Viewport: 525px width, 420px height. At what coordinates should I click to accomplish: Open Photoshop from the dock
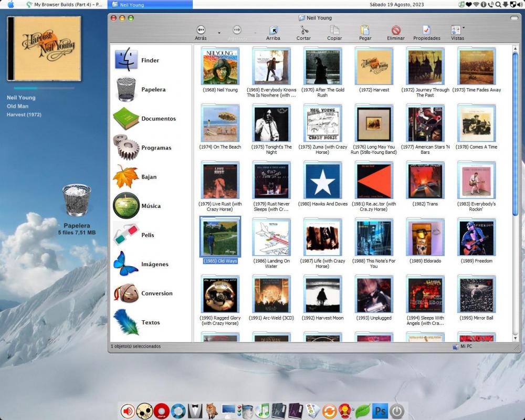(x=379, y=411)
